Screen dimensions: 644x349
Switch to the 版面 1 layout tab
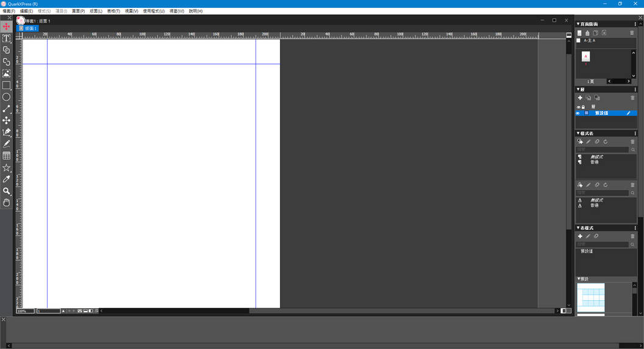coord(28,29)
